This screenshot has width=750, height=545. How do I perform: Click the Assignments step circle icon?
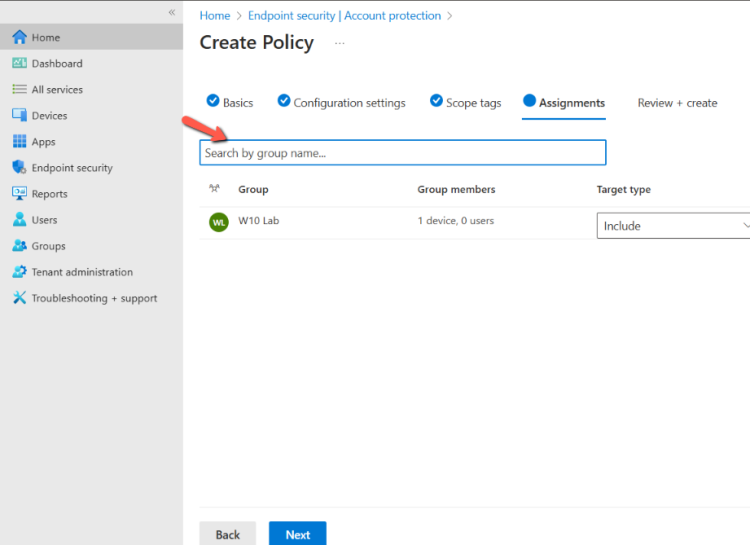(x=529, y=100)
